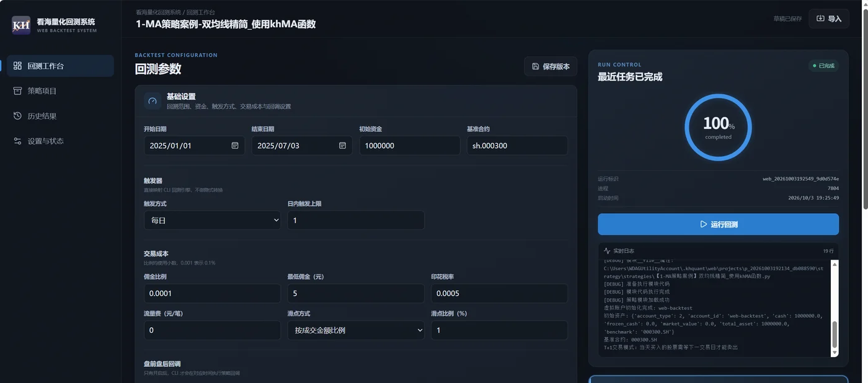Open the 触发方式 dropdown
The image size is (868, 383).
click(x=212, y=220)
